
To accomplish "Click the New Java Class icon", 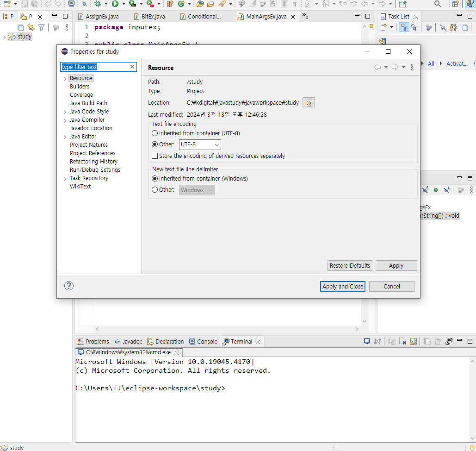I will click(x=181, y=4).
